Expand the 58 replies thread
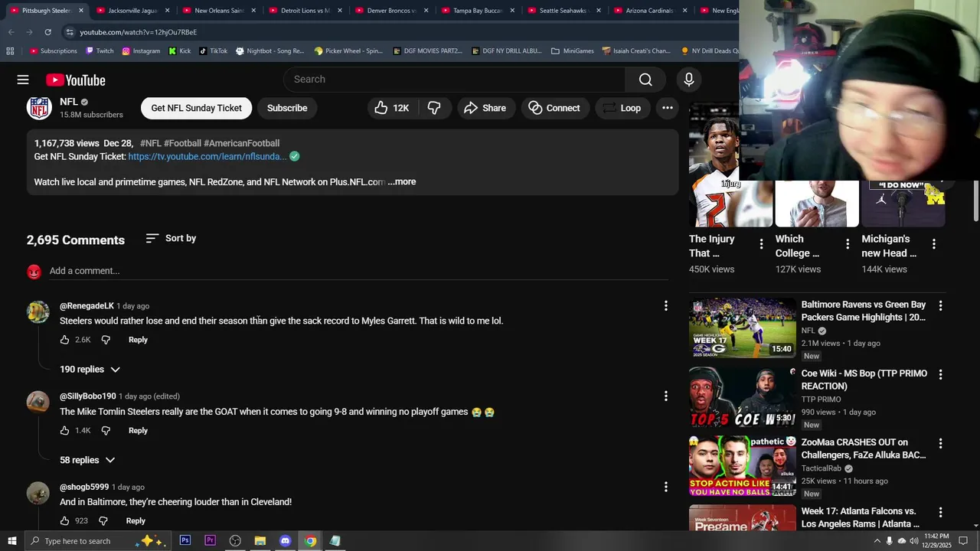Viewport: 980px width, 551px height. click(87, 460)
